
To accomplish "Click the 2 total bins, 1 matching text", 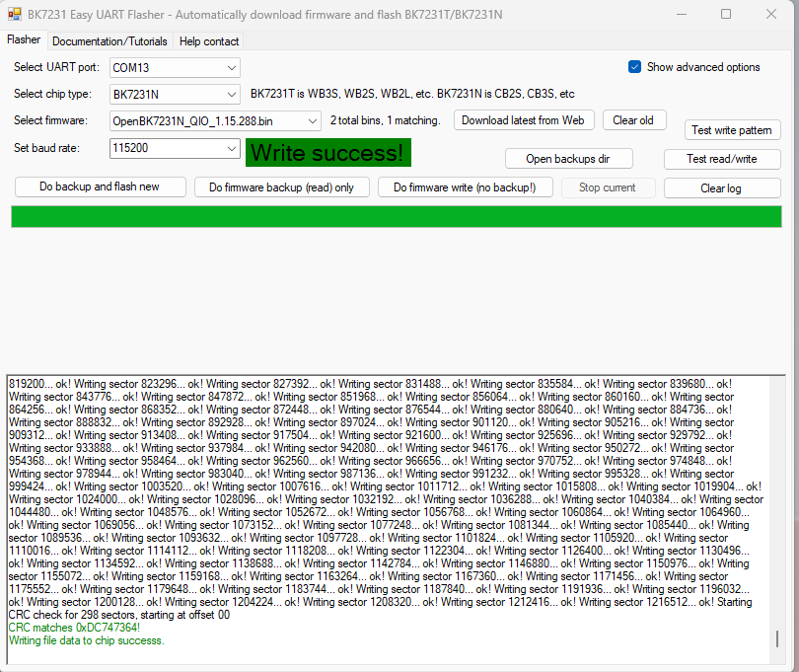I will click(386, 120).
